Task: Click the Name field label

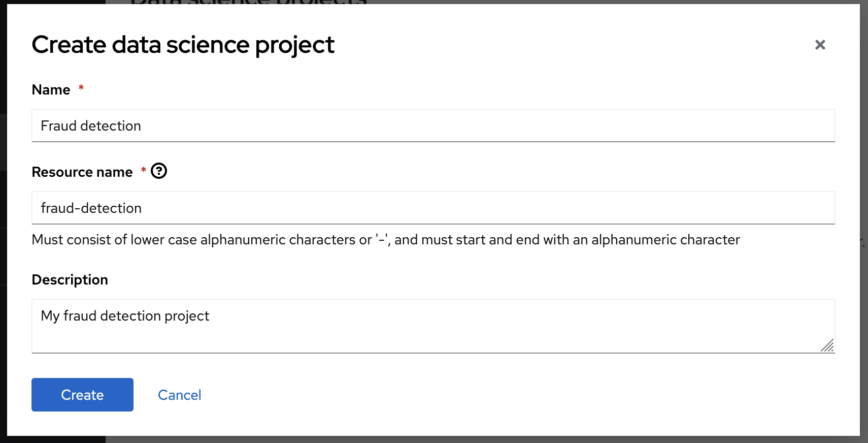Action: point(51,89)
